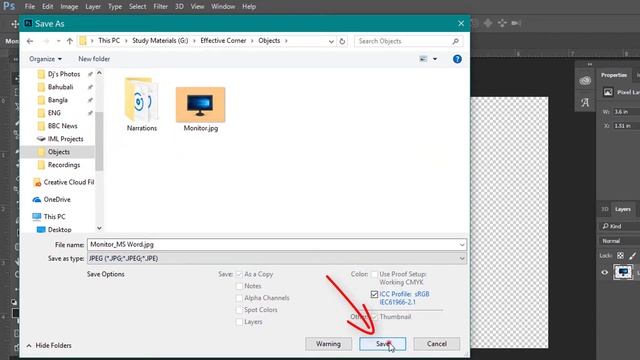Open ENG folder in sidebar
This screenshot has height=360, width=640.
[x=54, y=113]
